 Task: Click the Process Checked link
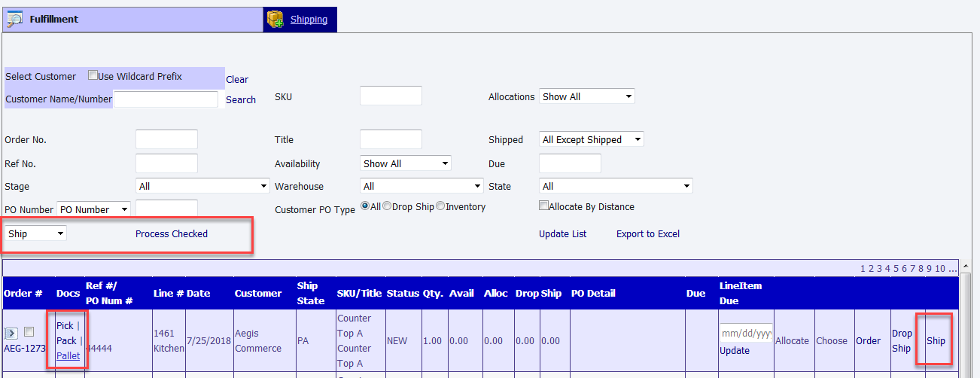[x=172, y=234]
